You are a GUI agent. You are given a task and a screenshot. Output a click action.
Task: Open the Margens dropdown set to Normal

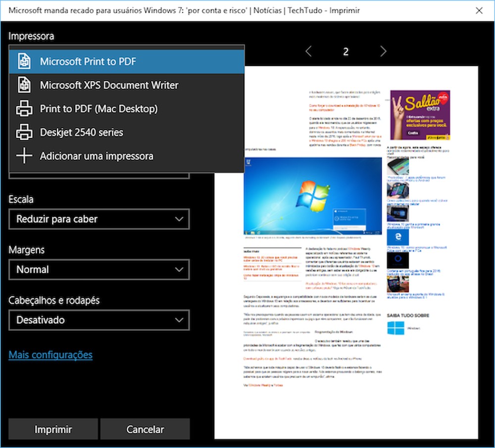[99, 269]
